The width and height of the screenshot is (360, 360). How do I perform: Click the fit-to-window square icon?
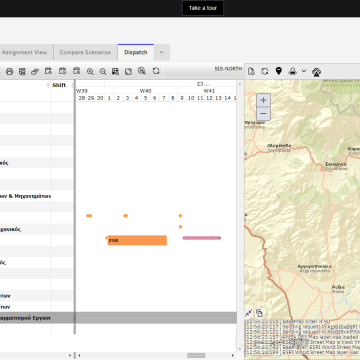(x=128, y=71)
